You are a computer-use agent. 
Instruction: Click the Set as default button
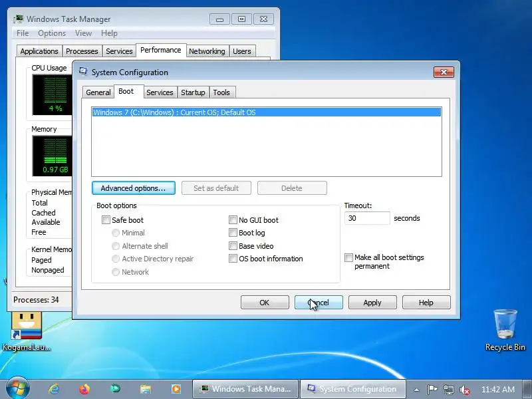point(216,188)
